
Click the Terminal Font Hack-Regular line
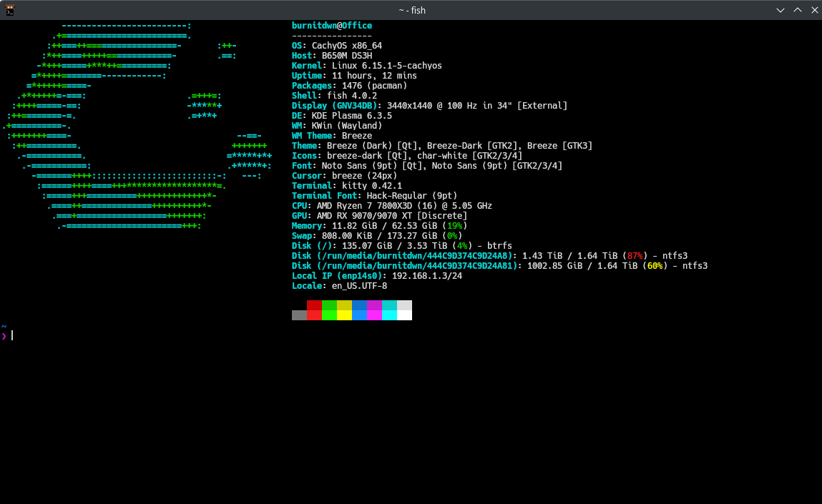tap(375, 195)
